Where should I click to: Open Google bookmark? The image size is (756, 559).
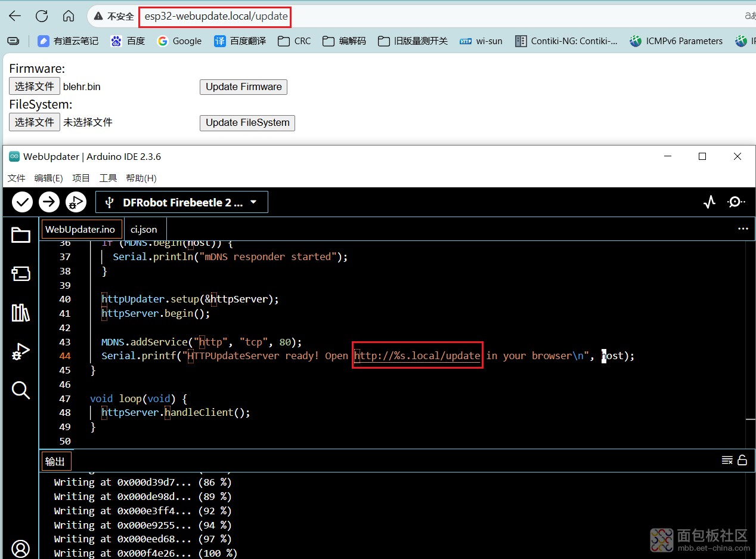click(x=179, y=41)
